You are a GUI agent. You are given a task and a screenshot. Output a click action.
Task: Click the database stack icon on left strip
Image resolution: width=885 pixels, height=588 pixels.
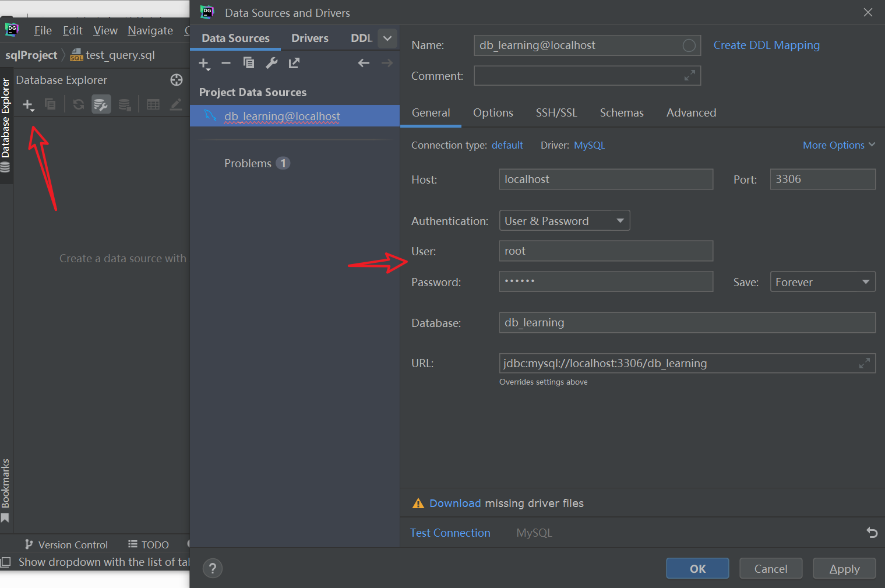coord(5,167)
